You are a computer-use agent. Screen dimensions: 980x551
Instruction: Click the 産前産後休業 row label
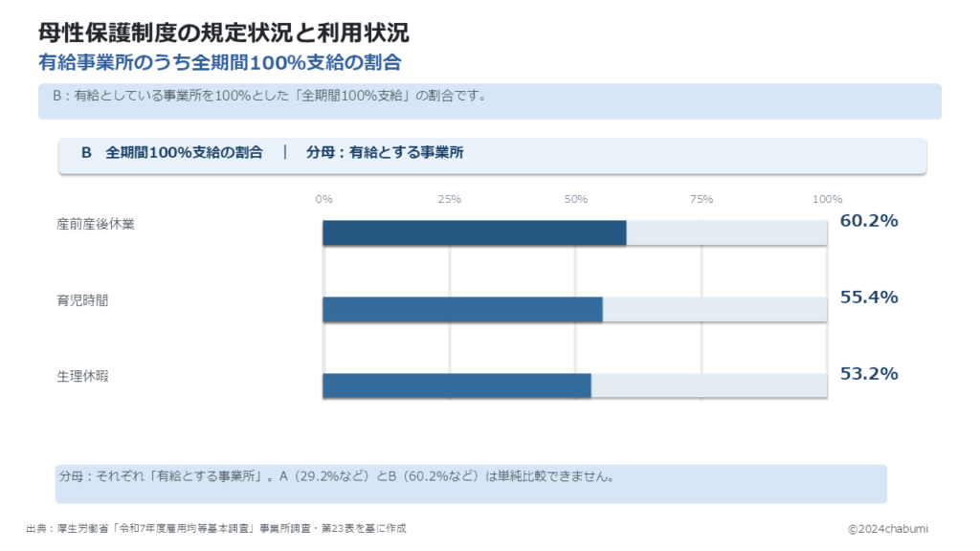point(96,224)
